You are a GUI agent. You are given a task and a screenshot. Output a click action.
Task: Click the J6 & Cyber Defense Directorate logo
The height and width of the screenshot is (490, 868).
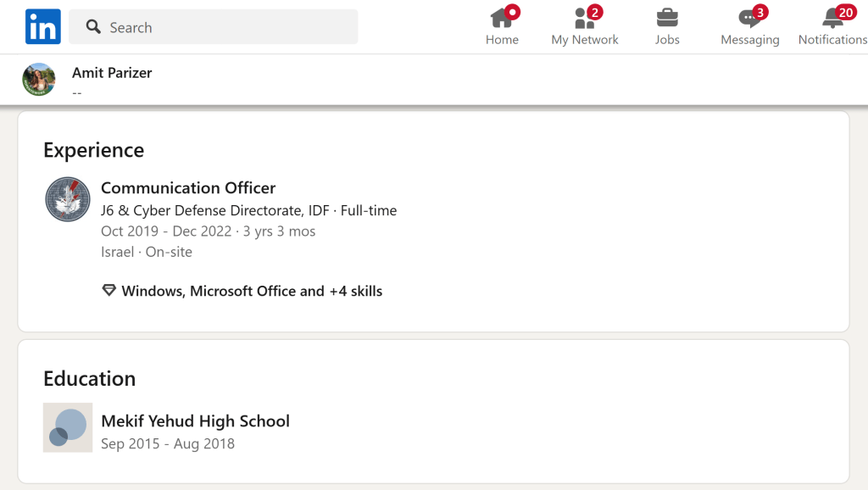point(68,199)
